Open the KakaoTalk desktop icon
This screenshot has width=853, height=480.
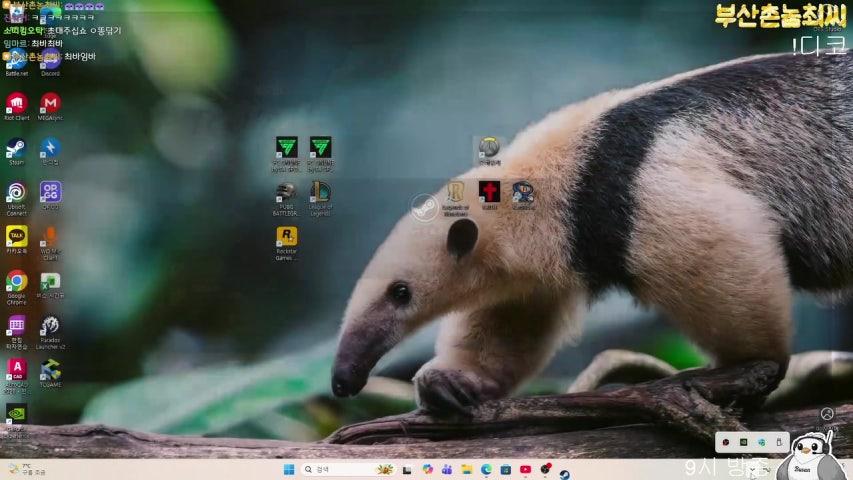(x=16, y=236)
